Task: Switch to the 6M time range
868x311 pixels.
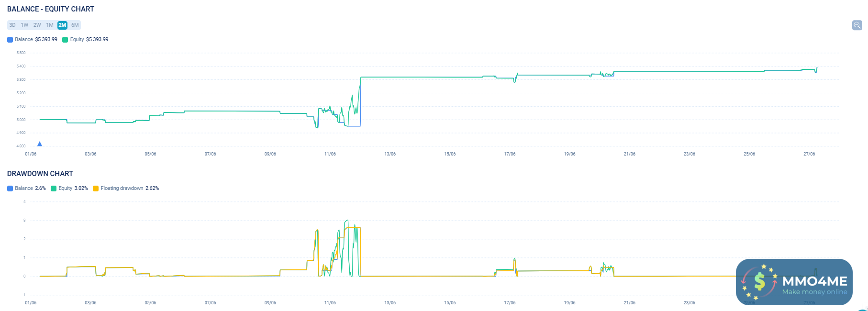Action: click(75, 25)
